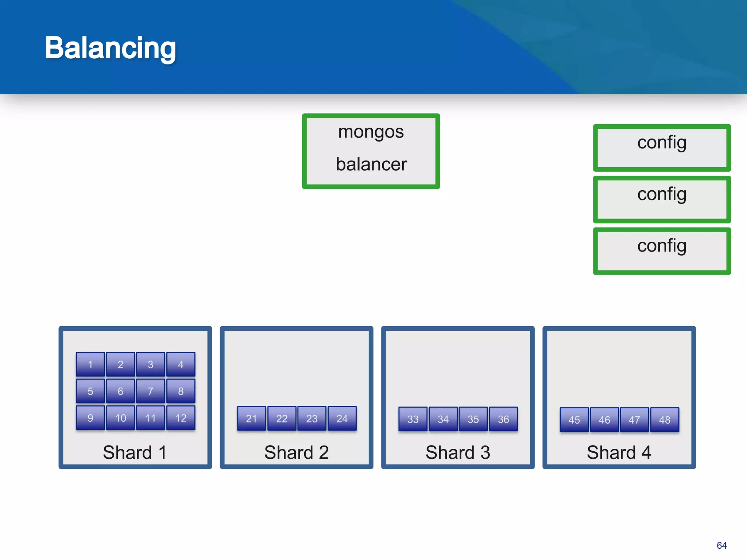
Task: Click chunk 1 in Shard 1
Action: click(x=90, y=364)
